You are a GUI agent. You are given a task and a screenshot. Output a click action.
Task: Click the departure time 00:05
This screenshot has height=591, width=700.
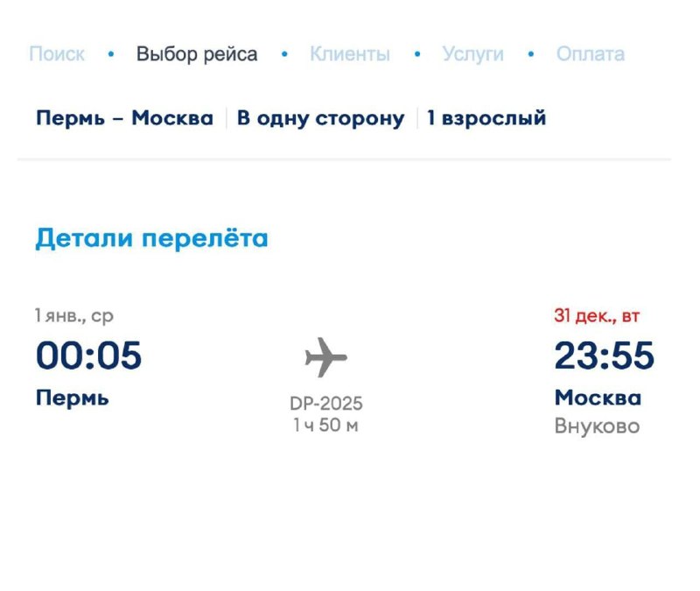tap(88, 355)
